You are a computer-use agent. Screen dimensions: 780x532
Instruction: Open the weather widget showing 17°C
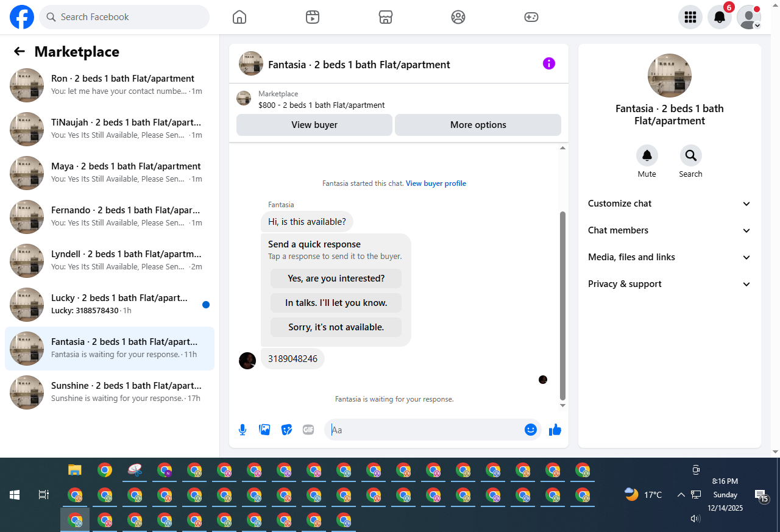(x=643, y=494)
